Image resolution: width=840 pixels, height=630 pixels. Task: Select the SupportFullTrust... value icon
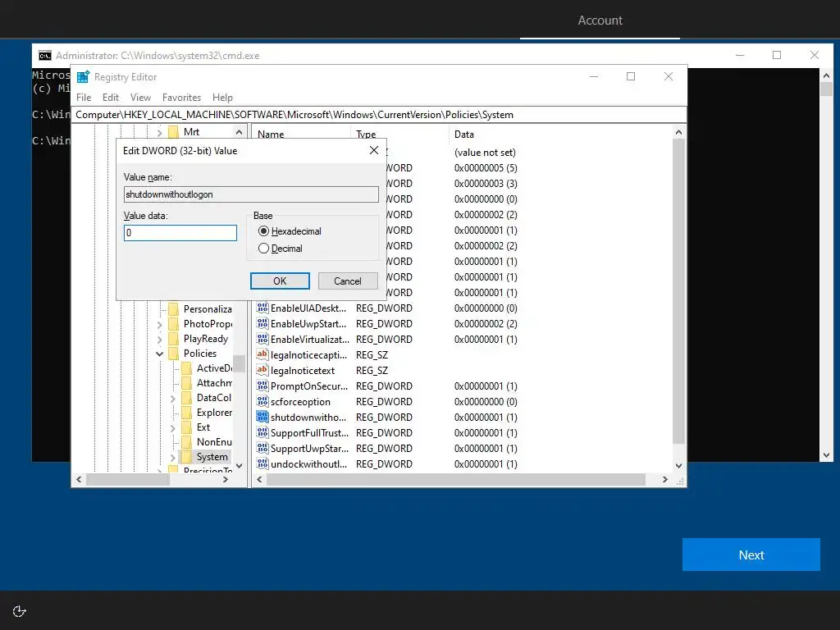pyautogui.click(x=262, y=432)
